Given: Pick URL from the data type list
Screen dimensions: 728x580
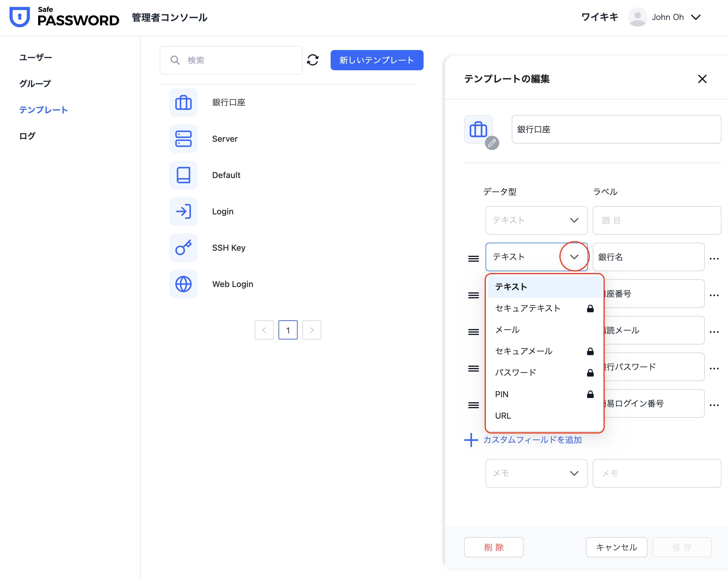Looking at the screenshot, I should 503,416.
